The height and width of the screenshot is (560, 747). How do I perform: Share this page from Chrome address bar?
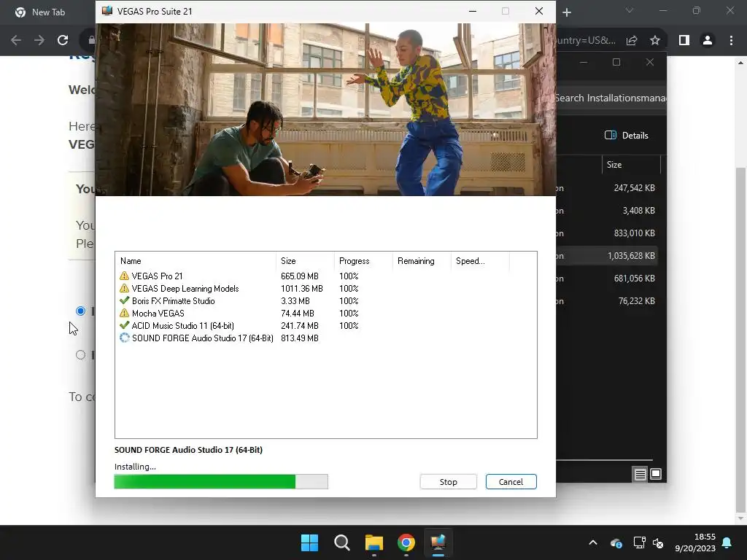632,41
